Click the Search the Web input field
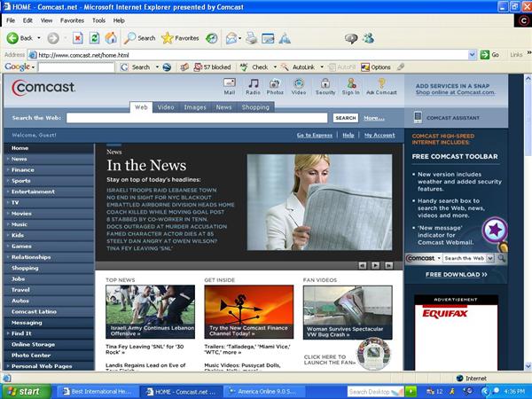 coord(197,118)
